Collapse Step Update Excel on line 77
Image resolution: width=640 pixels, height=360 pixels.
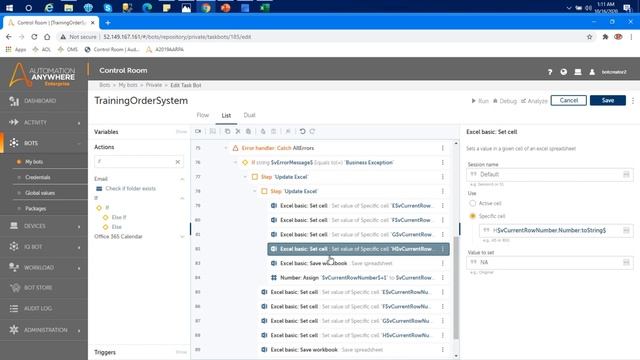point(245,177)
